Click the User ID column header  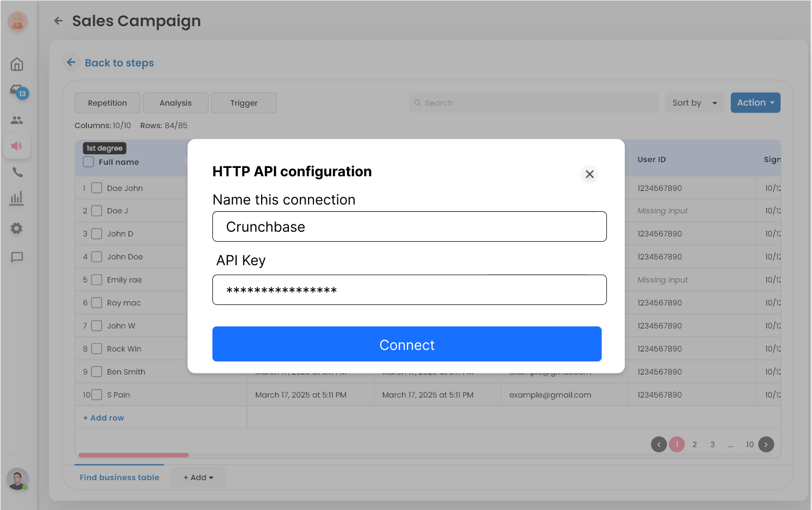[x=652, y=160]
